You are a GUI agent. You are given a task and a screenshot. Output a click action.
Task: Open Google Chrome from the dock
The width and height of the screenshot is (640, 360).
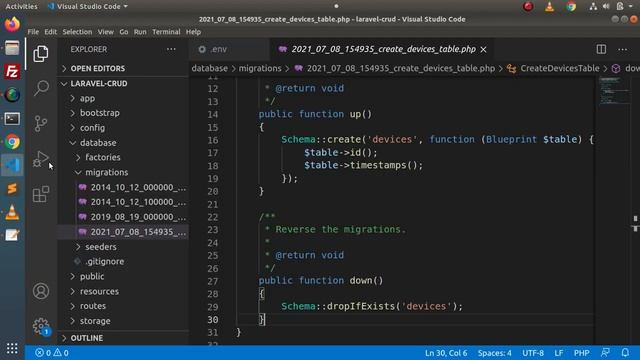(12, 142)
